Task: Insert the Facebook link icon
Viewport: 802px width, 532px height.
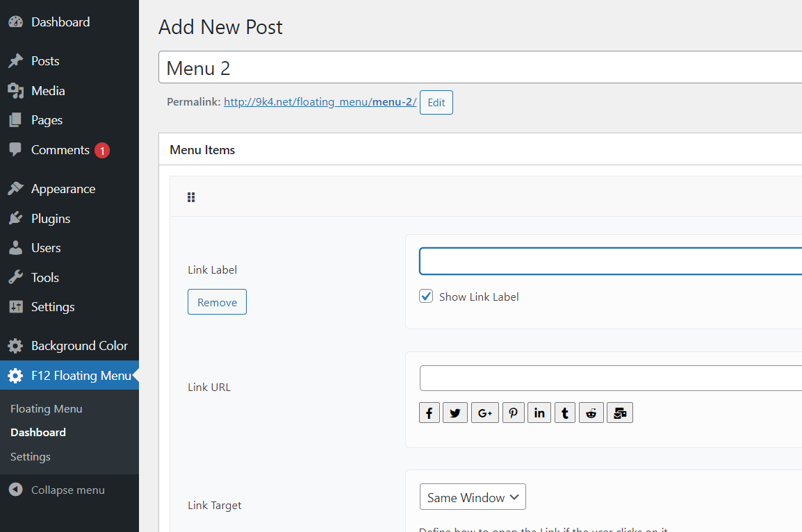Action: 429,412
